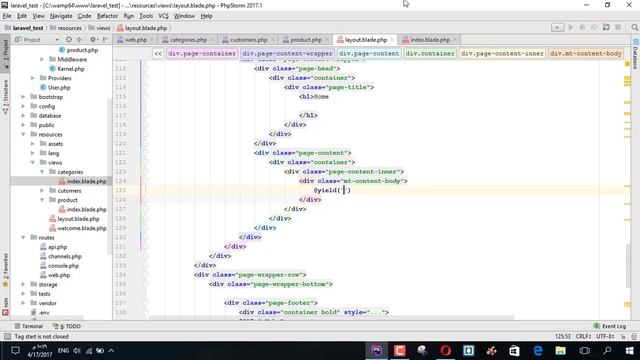Image resolution: width=640 pixels, height=360 pixels.
Task: Open the Database side tool window
Action: point(636,53)
